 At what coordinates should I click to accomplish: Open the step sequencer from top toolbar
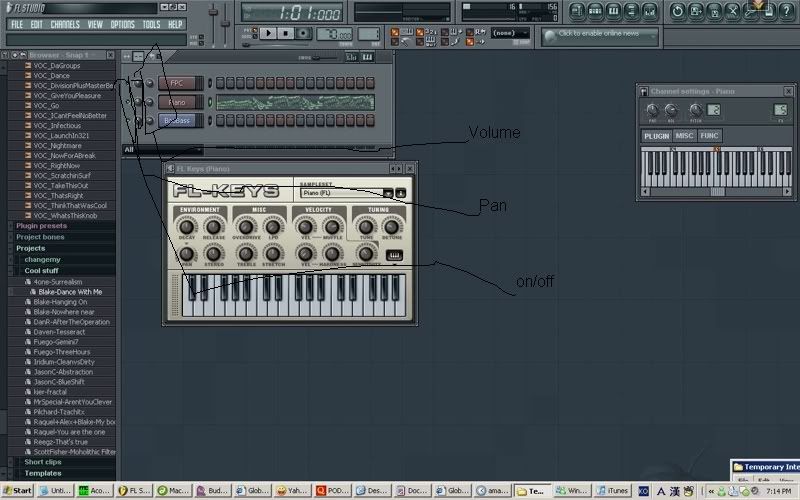coord(595,11)
